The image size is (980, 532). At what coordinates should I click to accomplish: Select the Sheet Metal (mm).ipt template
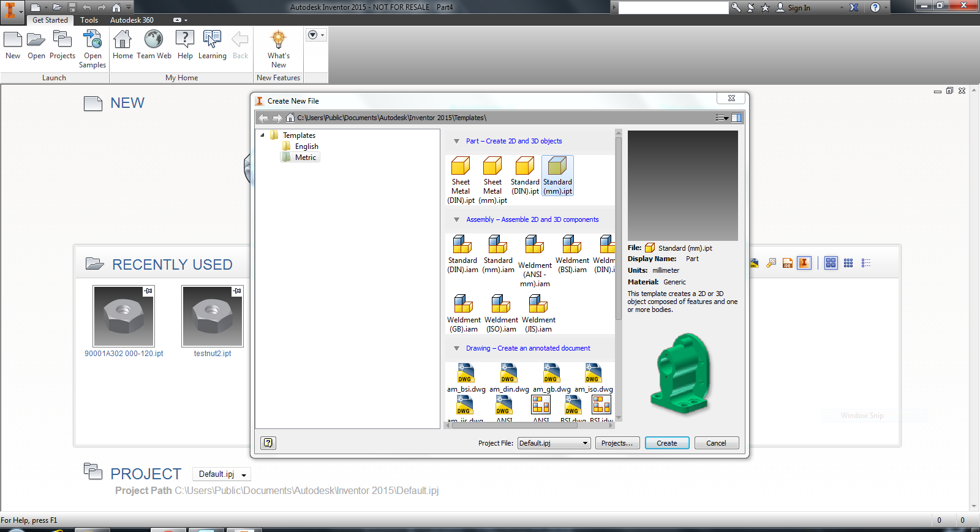[492, 180]
